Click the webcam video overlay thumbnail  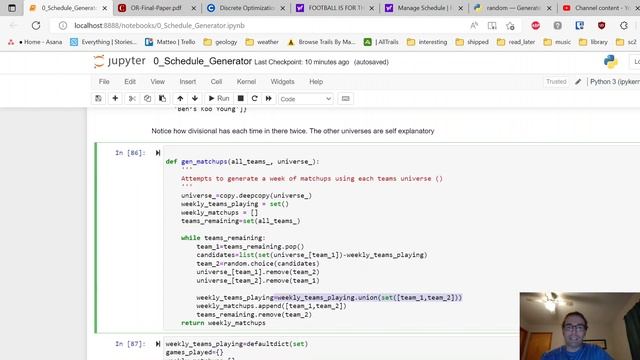580,326
